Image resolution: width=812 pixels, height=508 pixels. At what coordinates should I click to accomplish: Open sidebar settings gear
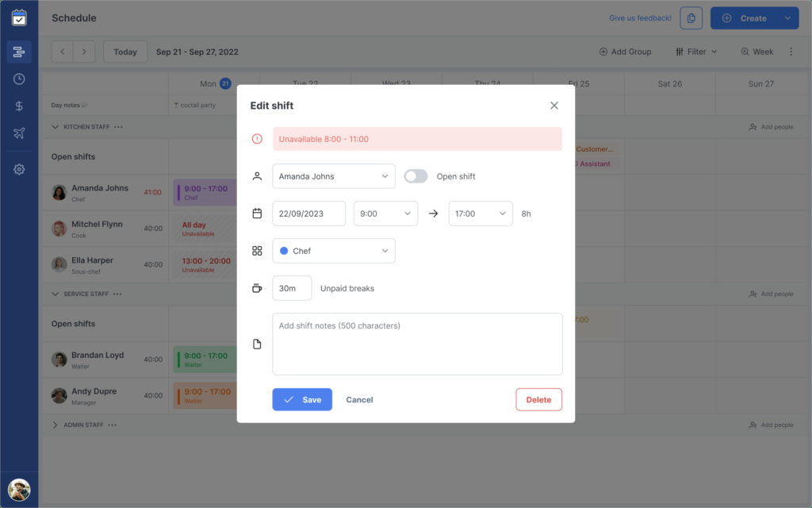tap(19, 169)
